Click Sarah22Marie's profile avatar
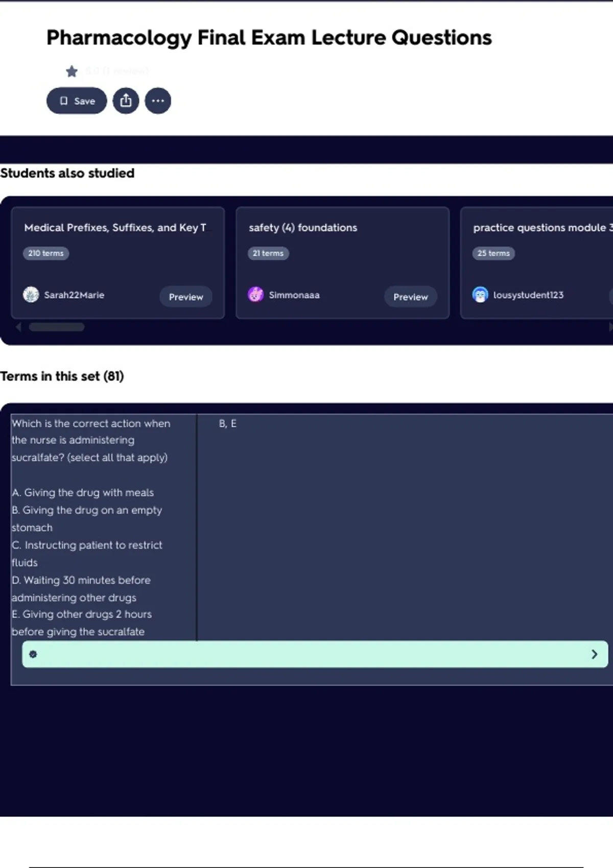The width and height of the screenshot is (613, 868). pyautogui.click(x=31, y=295)
